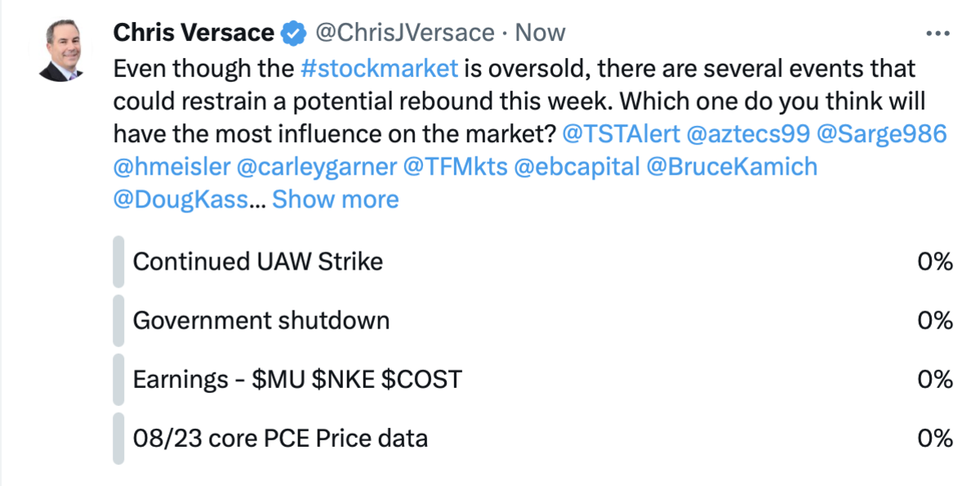Vote for Government shutdown option
This screenshot has height=486, width=980.
pyautogui.click(x=261, y=320)
